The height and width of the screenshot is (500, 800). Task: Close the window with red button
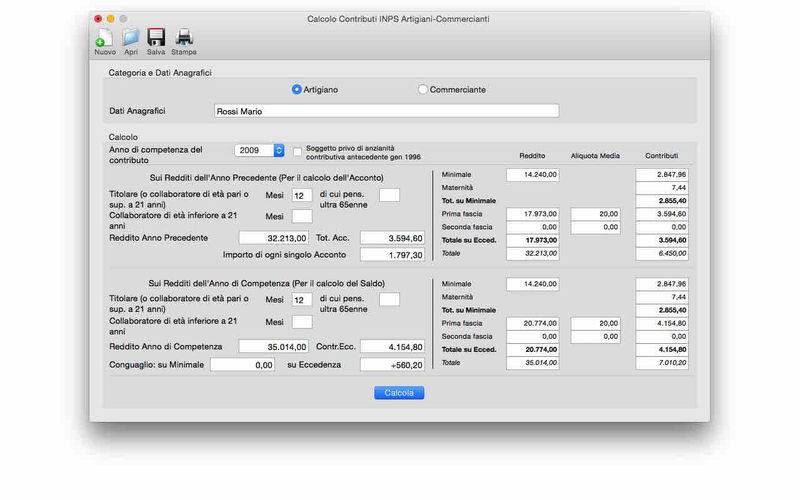coord(98,19)
